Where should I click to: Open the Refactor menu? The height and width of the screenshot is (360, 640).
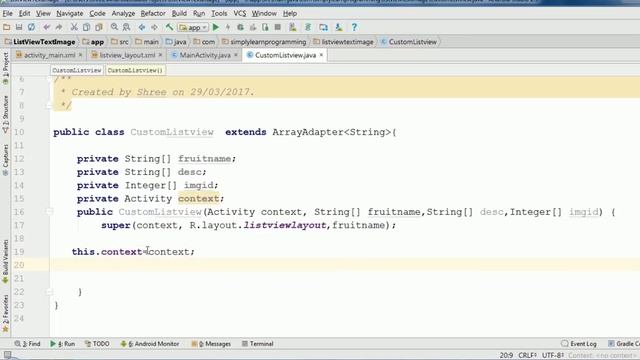click(153, 13)
